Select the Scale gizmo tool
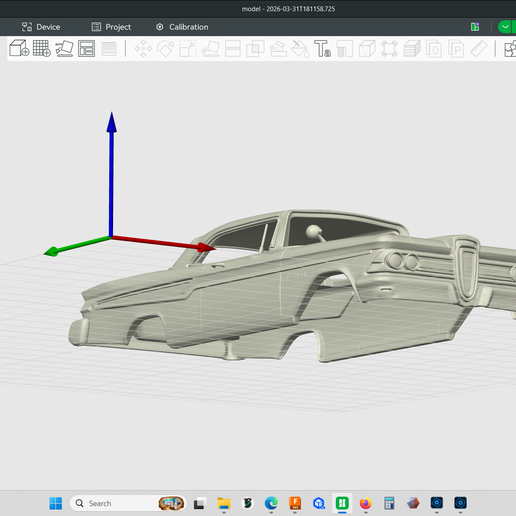The height and width of the screenshot is (516, 516). click(188, 49)
